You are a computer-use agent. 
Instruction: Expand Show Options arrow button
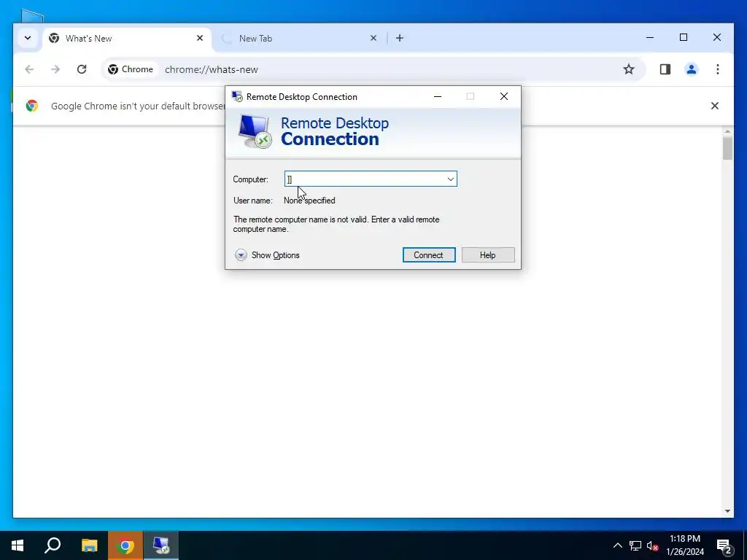pyautogui.click(x=241, y=254)
